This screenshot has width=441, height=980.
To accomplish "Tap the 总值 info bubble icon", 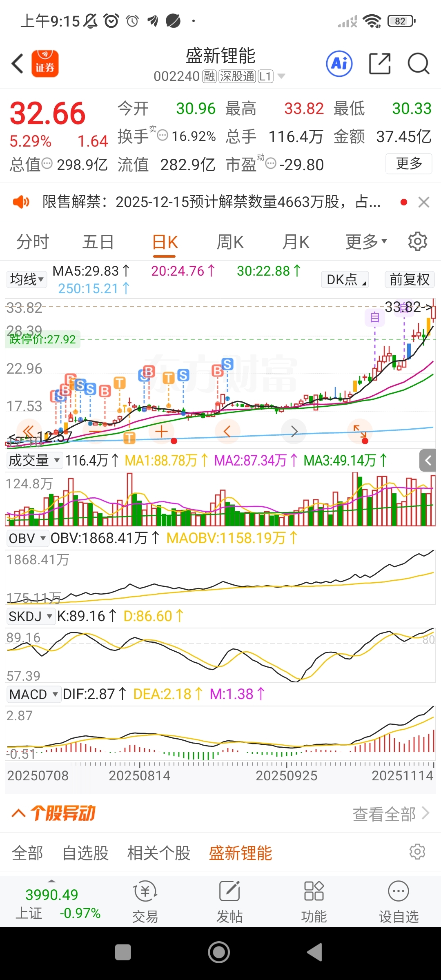I will [x=47, y=163].
